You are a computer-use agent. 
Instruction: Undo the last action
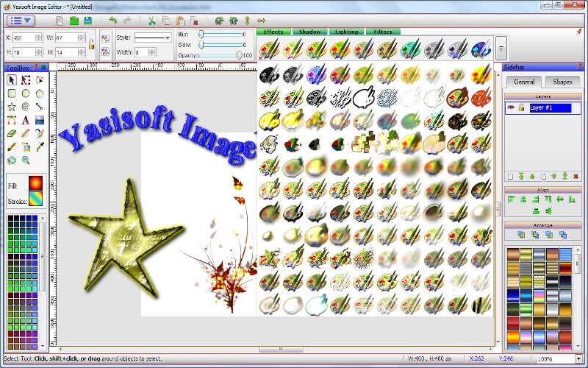point(113,21)
